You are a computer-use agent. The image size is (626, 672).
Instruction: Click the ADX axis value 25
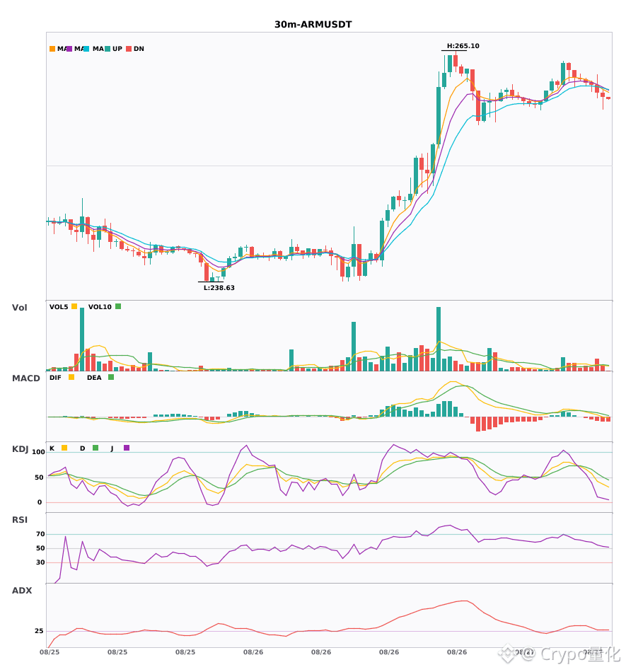click(39, 631)
